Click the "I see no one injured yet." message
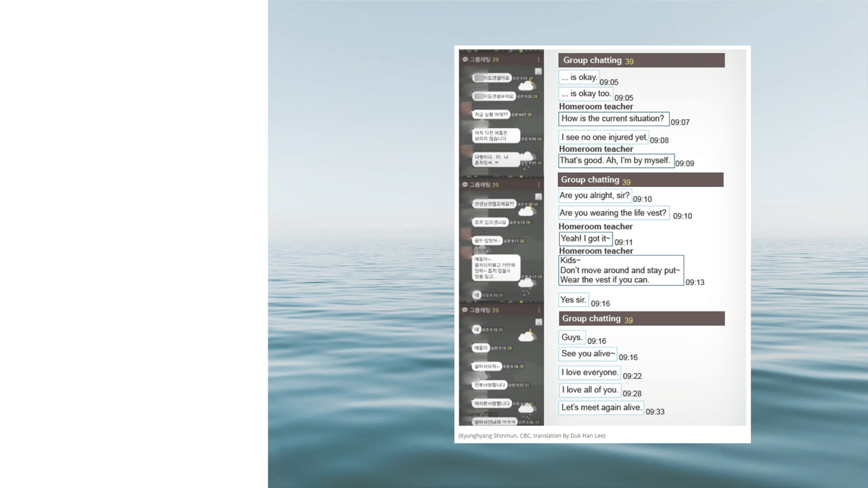Screen dimensions: 868x488 coord(604,137)
